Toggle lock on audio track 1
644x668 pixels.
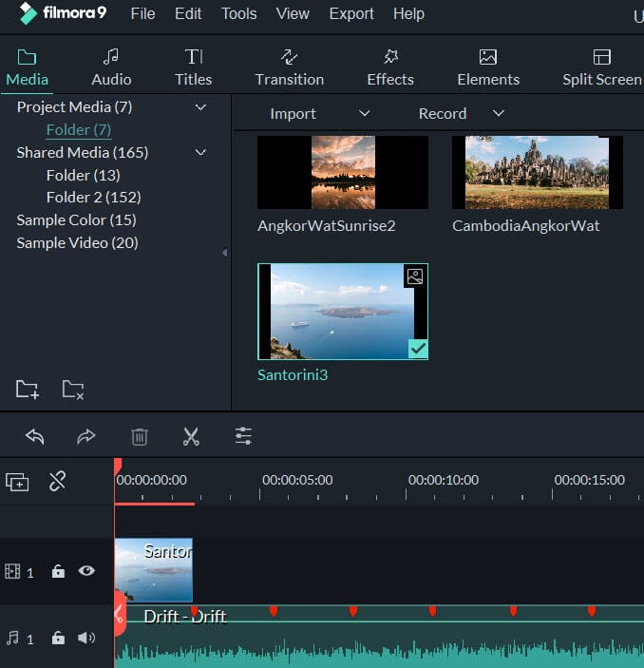click(x=58, y=638)
